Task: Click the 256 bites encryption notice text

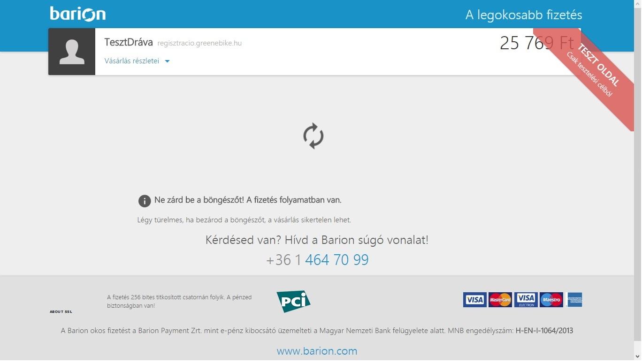Action: (x=179, y=301)
